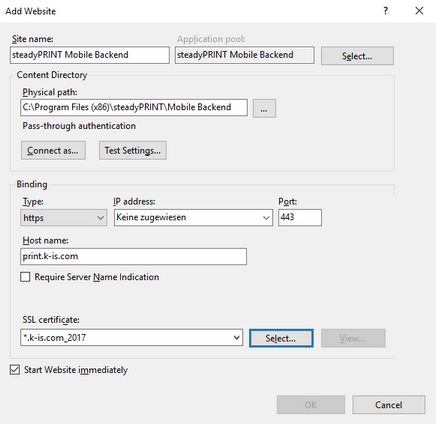Click the help question mark icon
The height and width of the screenshot is (424, 436).
tap(386, 11)
